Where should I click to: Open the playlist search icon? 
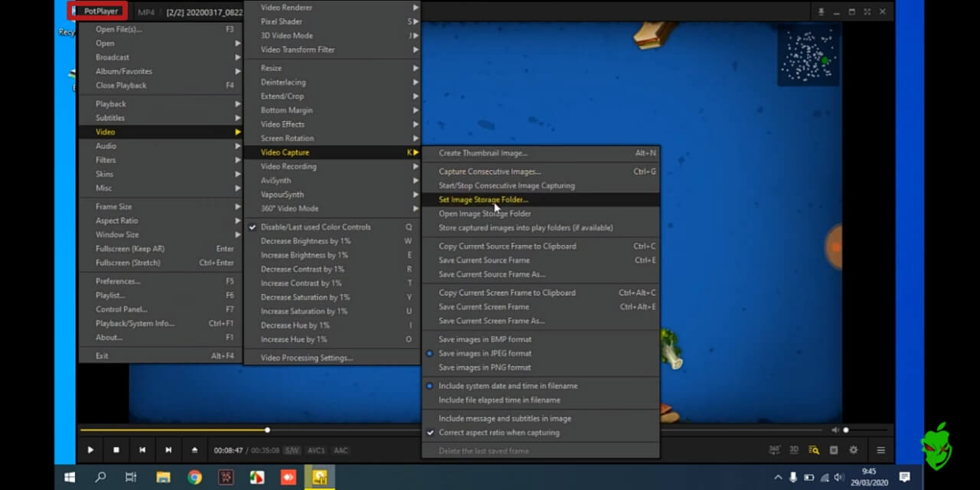coord(814,450)
